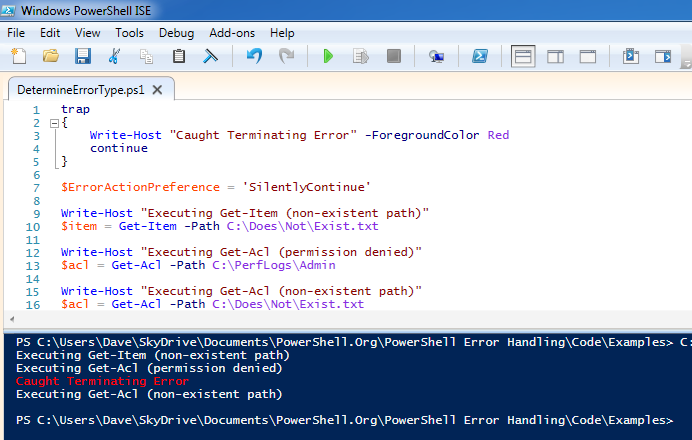Undo the last edit
This screenshot has width=692, height=440.
pyautogui.click(x=254, y=57)
